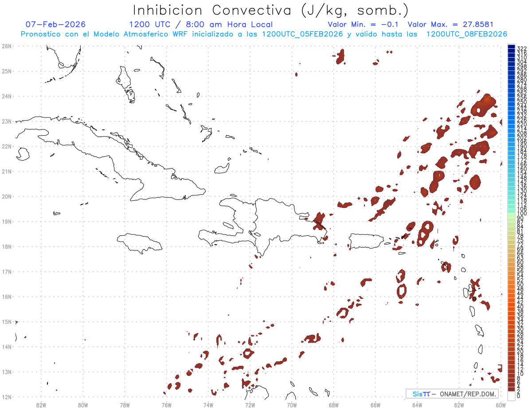This screenshot has width=532, height=411.
Task: Pick the dark navy swatch labeled 322
Action: coord(511,47)
